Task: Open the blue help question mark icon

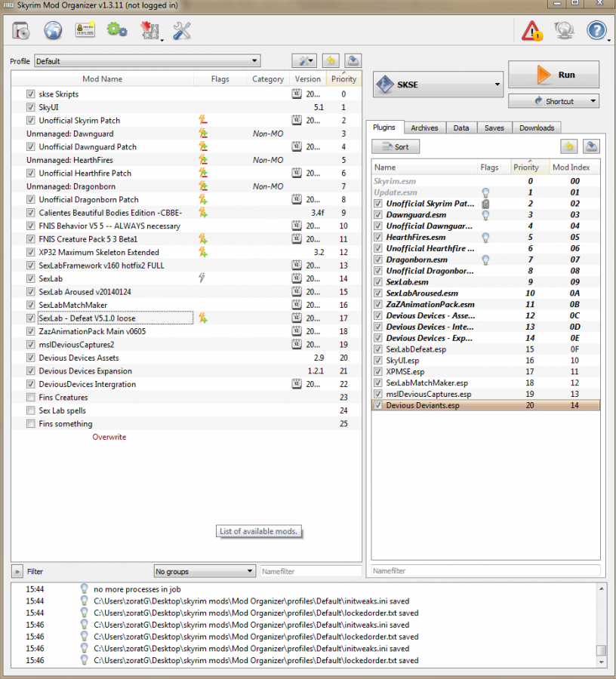Action: coord(596,31)
